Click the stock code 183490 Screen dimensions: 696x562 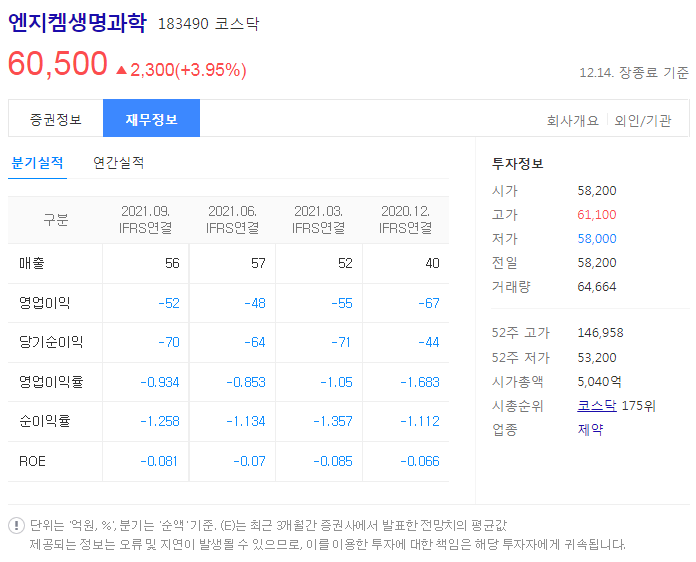pyautogui.click(x=183, y=24)
